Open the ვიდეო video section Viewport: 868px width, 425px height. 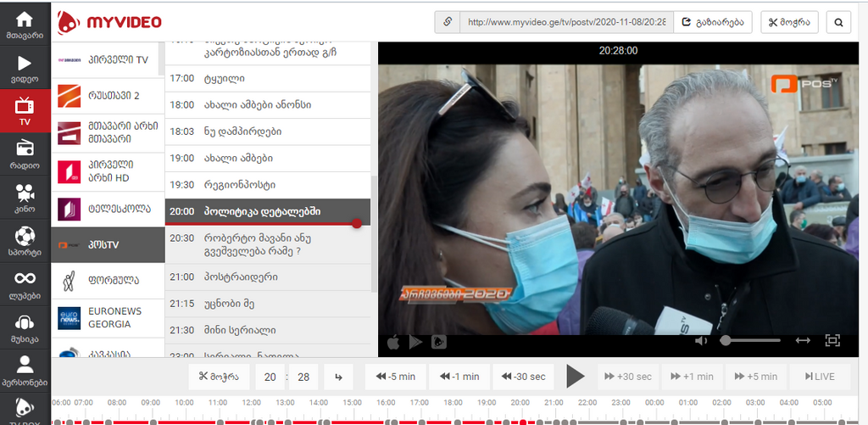tap(25, 68)
